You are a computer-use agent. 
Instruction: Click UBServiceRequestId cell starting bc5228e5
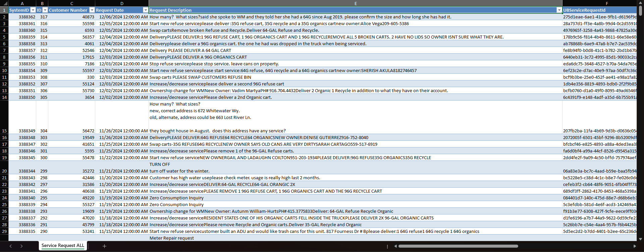click(x=599, y=178)
